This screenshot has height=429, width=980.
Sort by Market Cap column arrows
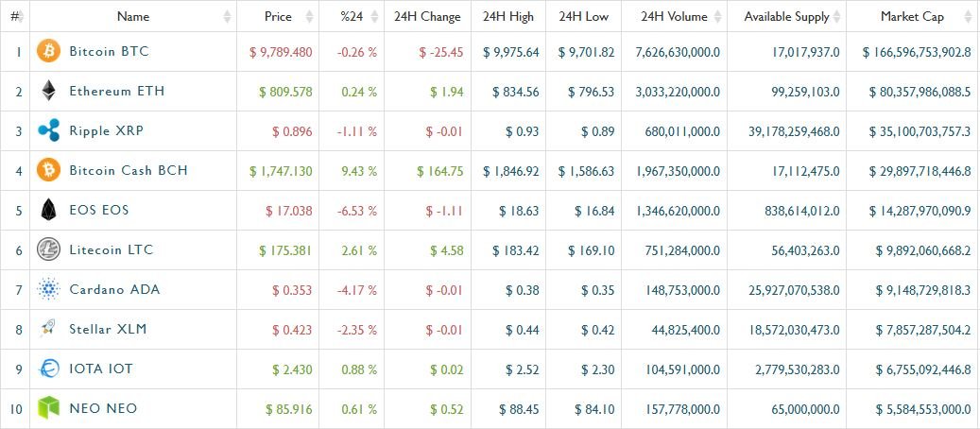pos(970,17)
